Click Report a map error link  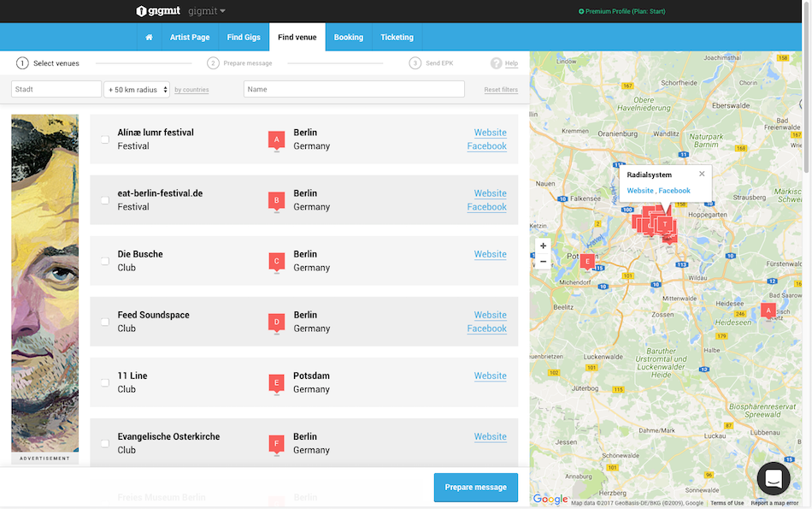pos(774,503)
